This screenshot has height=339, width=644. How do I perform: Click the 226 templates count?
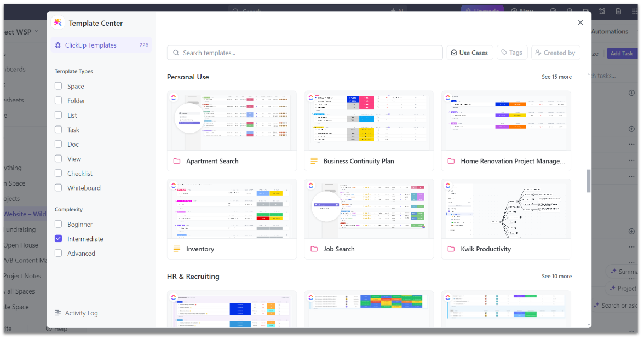pos(143,45)
